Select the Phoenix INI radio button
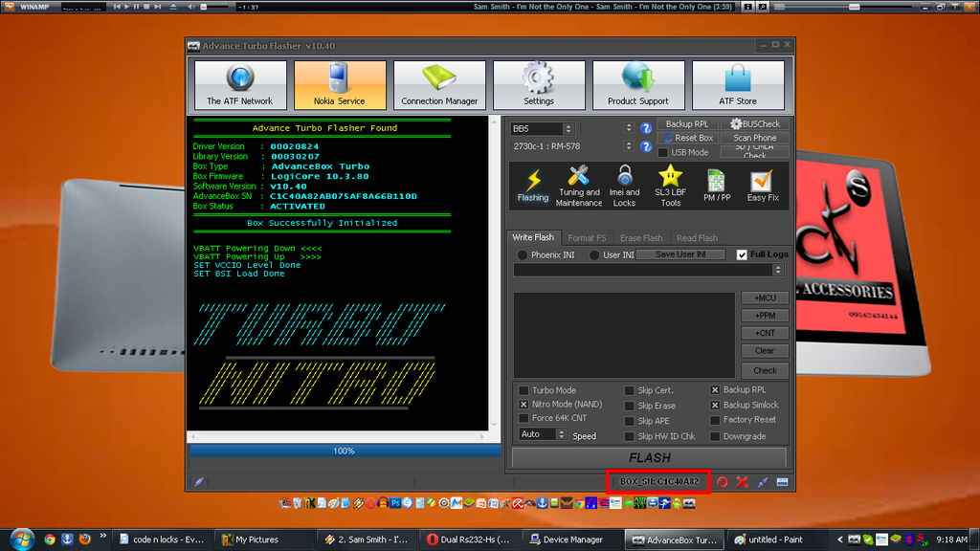 [522, 254]
